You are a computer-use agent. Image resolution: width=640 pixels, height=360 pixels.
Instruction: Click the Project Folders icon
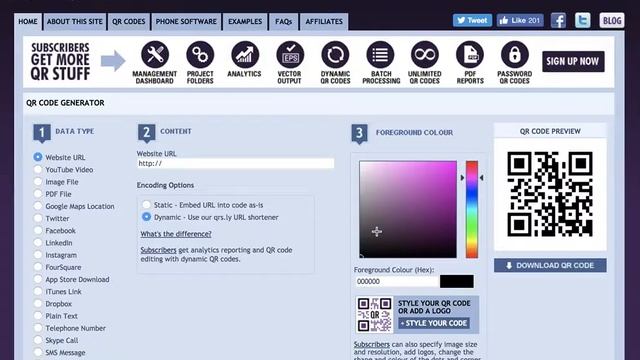tap(200, 55)
